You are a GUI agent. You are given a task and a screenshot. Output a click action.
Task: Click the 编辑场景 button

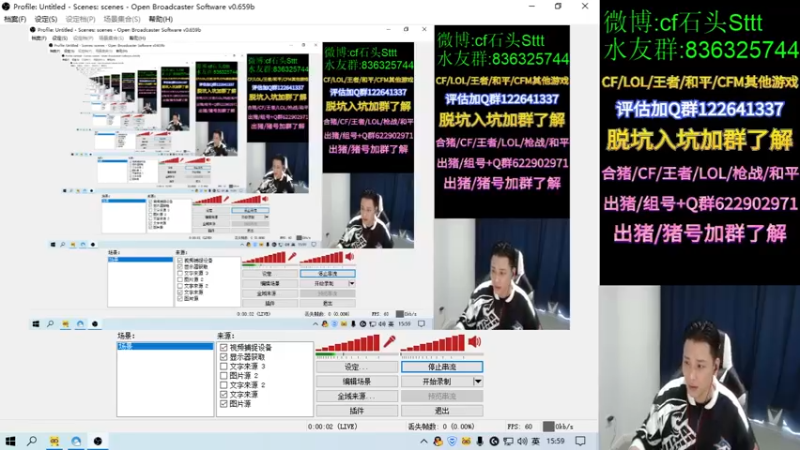[357, 381]
